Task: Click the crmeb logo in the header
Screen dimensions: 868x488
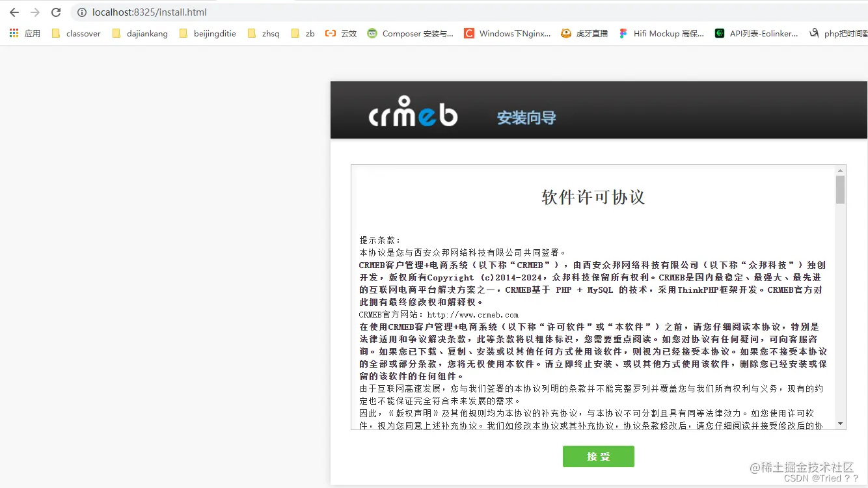Action: (413, 111)
